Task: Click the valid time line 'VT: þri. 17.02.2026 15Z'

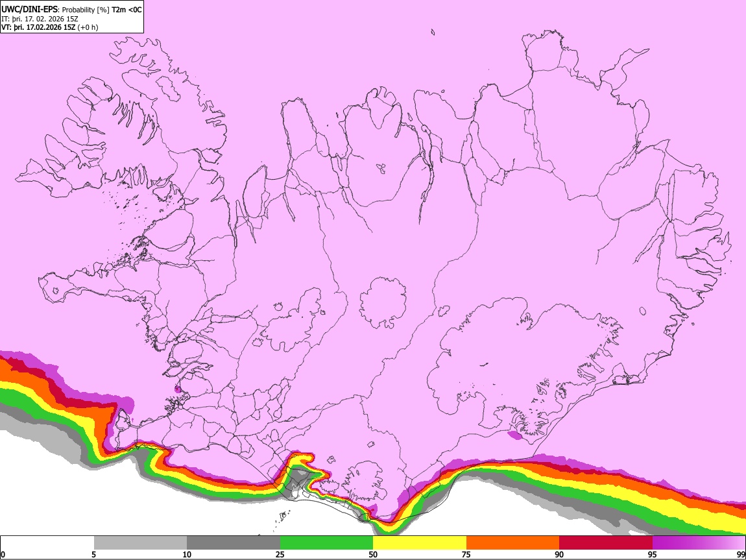Action: click(38, 27)
